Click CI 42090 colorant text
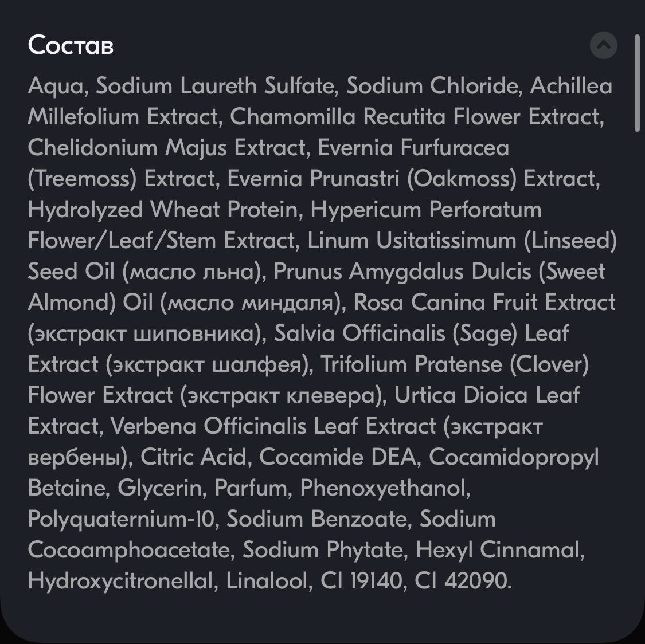This screenshot has height=644, width=645. pyautogui.click(x=462, y=581)
